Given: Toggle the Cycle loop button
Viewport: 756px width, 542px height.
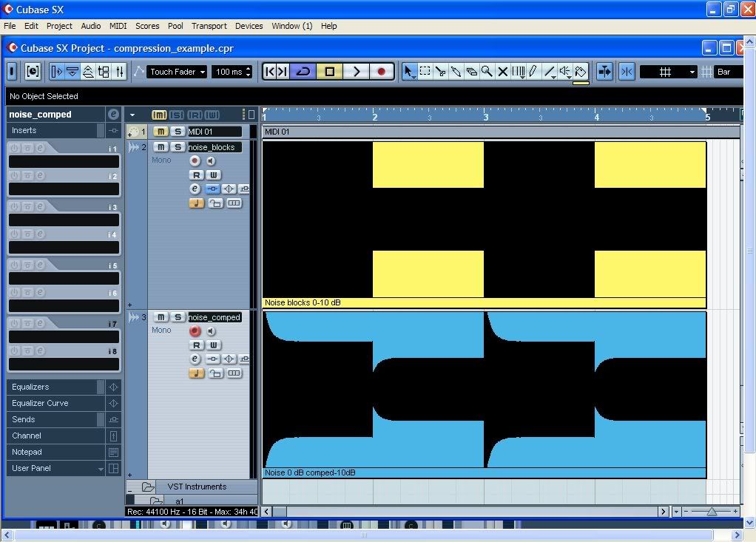Looking at the screenshot, I should [303, 72].
